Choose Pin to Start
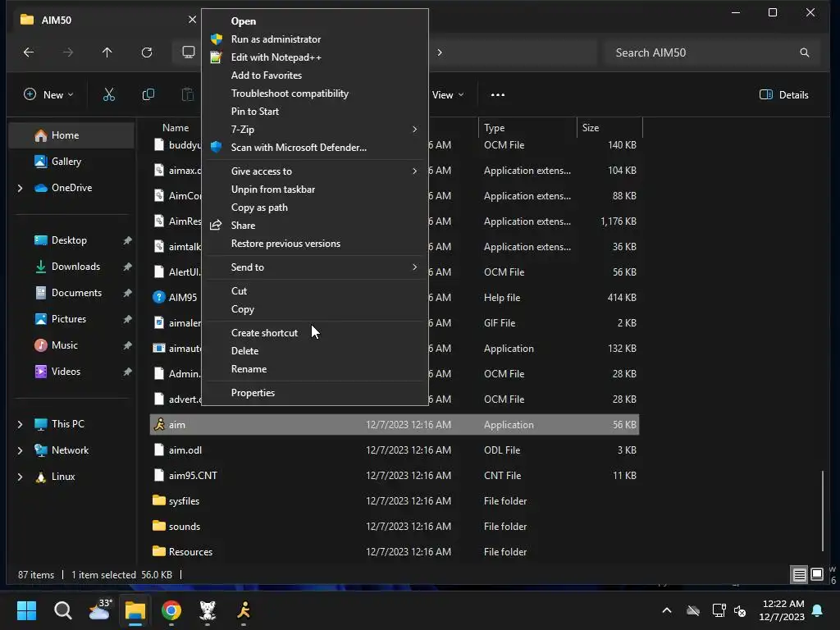Image resolution: width=840 pixels, height=630 pixels. click(x=315, y=112)
